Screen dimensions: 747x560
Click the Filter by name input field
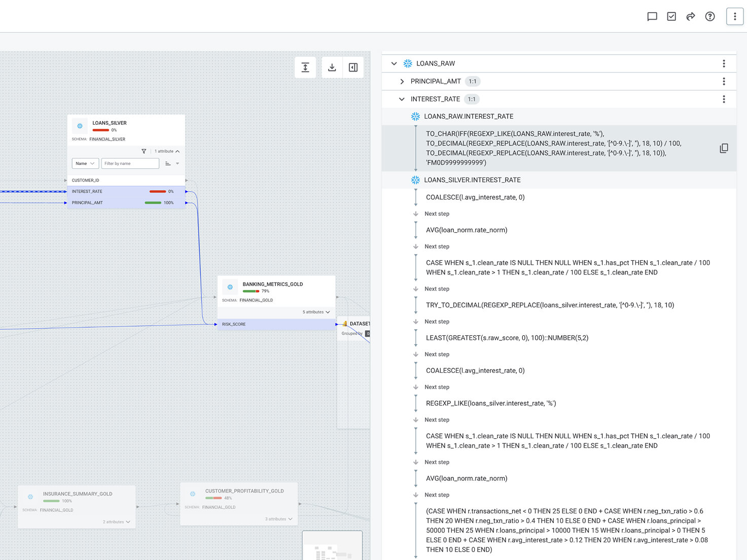pos(130,163)
